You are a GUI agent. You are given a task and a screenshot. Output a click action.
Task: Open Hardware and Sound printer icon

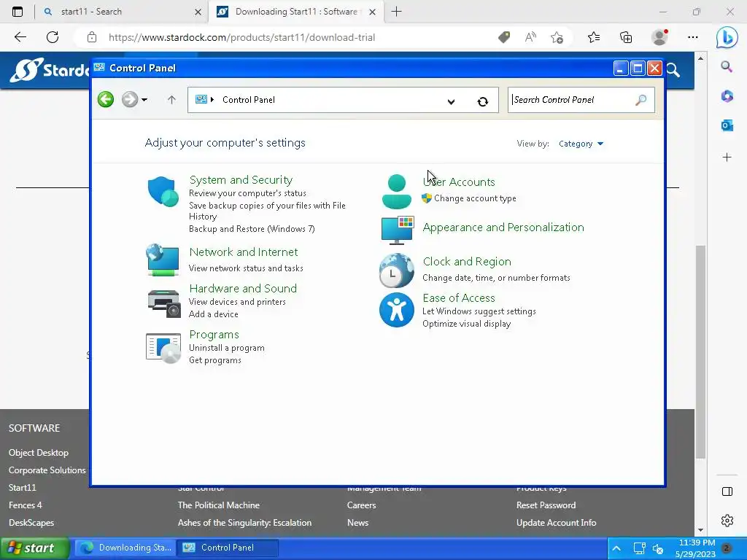point(164,303)
